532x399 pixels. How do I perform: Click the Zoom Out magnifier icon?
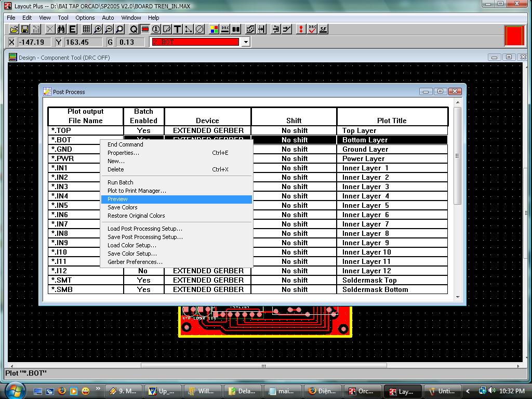click(x=109, y=29)
